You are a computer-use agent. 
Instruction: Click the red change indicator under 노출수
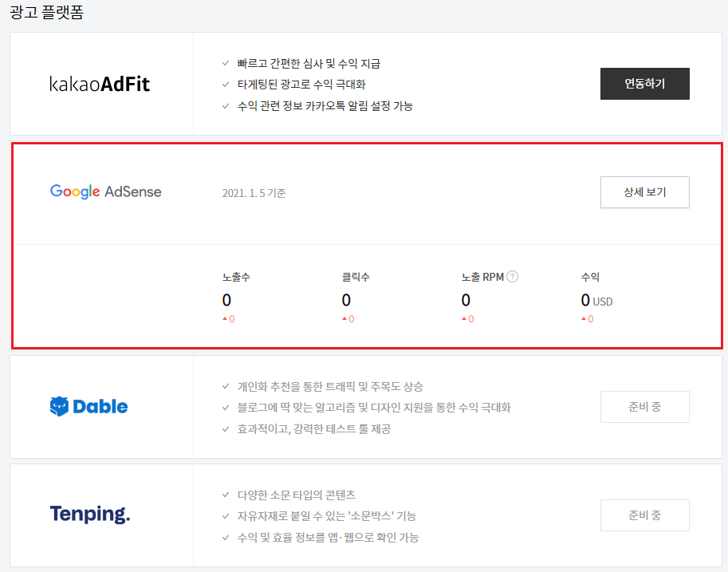click(x=228, y=319)
